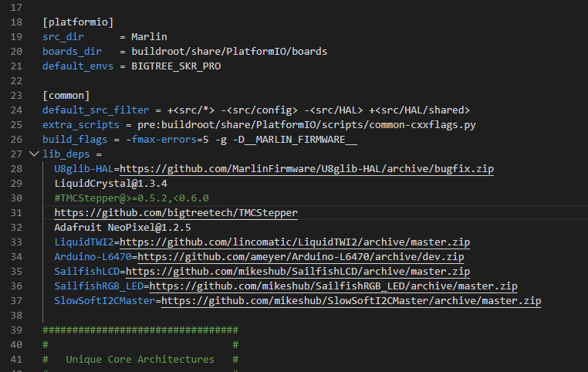Open the SailfishLCD master.zip link
Viewport: 588px width, 372px height.
(298, 271)
